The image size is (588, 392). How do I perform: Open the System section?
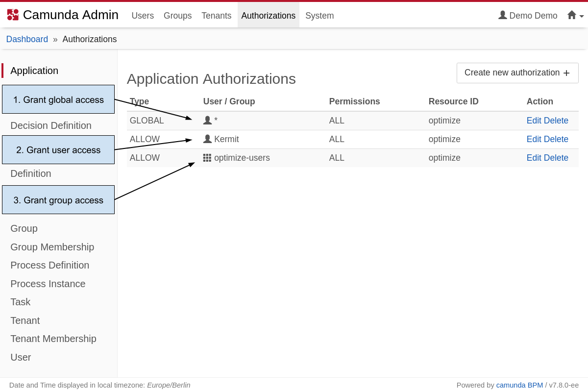[x=319, y=15]
